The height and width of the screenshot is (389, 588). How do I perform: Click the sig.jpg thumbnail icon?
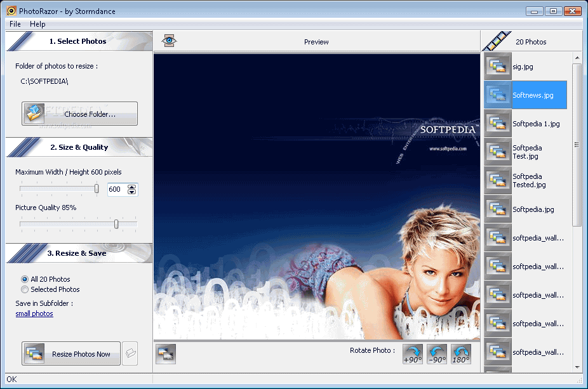[x=498, y=67]
